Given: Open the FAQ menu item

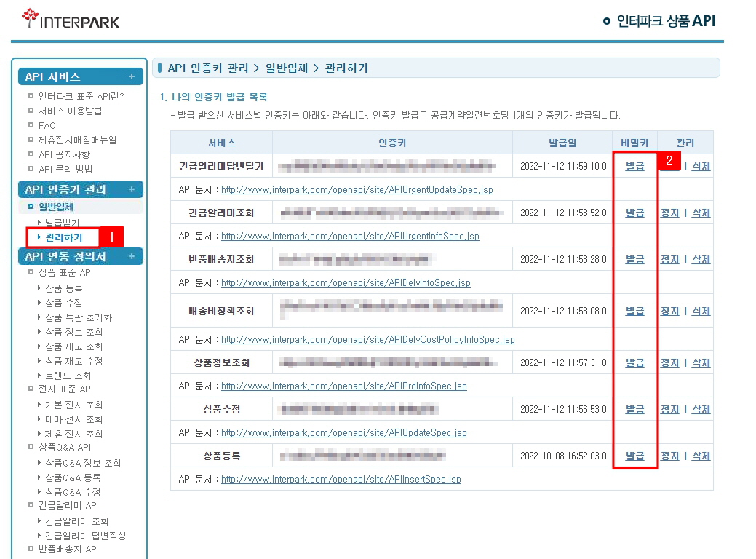Looking at the screenshot, I should click(x=47, y=125).
